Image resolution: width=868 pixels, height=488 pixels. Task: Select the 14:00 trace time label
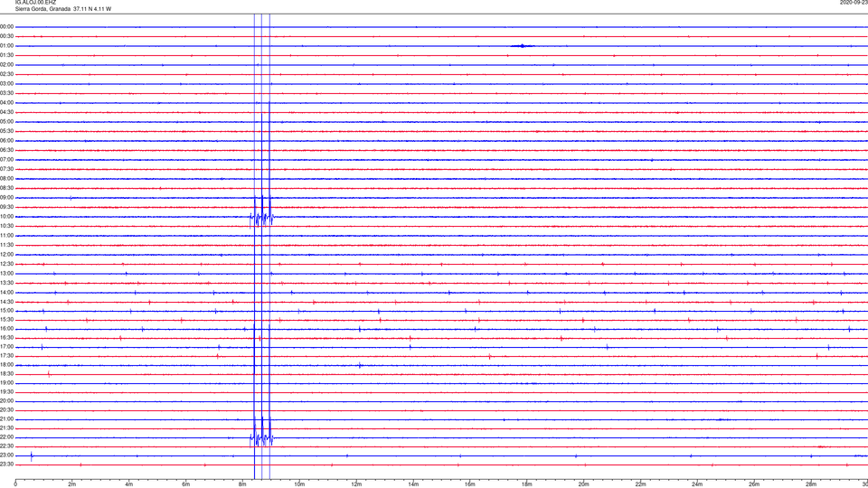coord(7,293)
